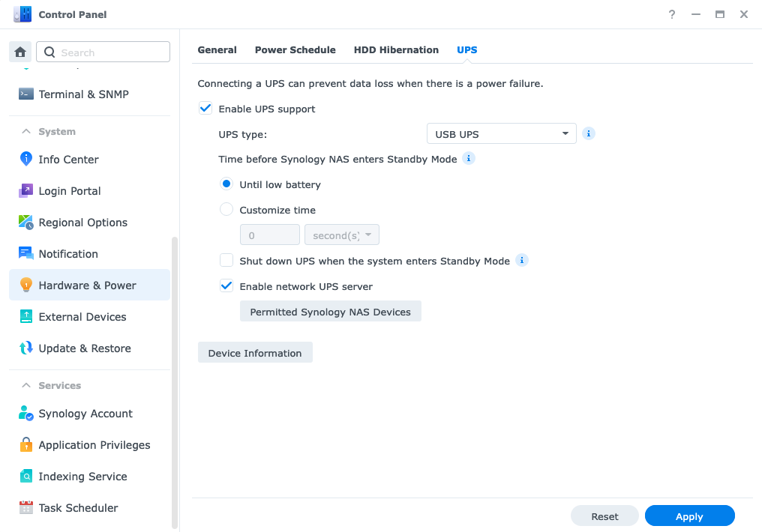Image resolution: width=762 pixels, height=532 pixels.
Task: Switch to the HDD Hibernation tab
Action: click(x=396, y=50)
